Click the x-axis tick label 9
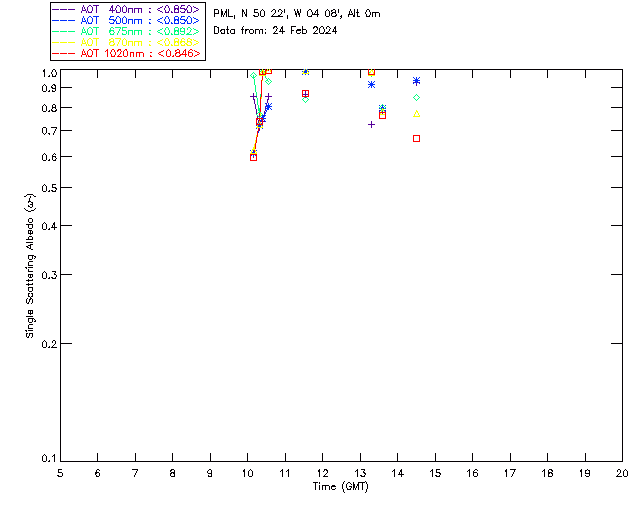The width and height of the screenshot is (640, 512). [210, 473]
